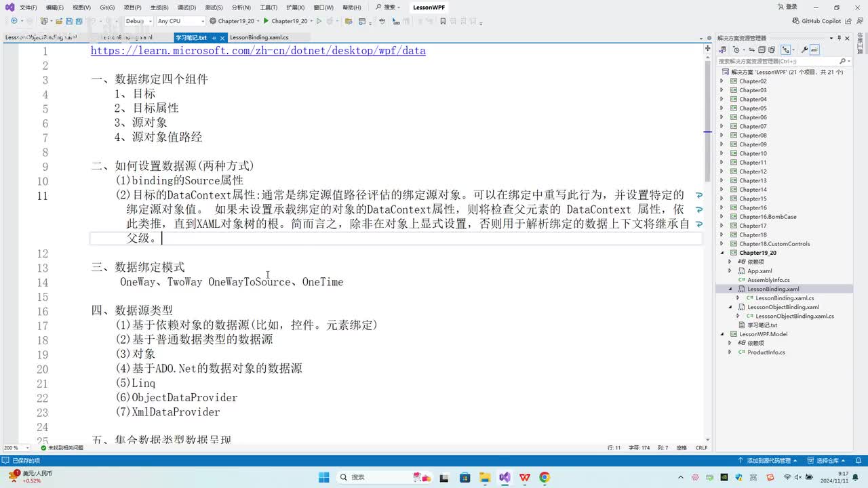Click the bookmark icon in toolbar
The width and height of the screenshot is (868, 488).
tap(443, 21)
